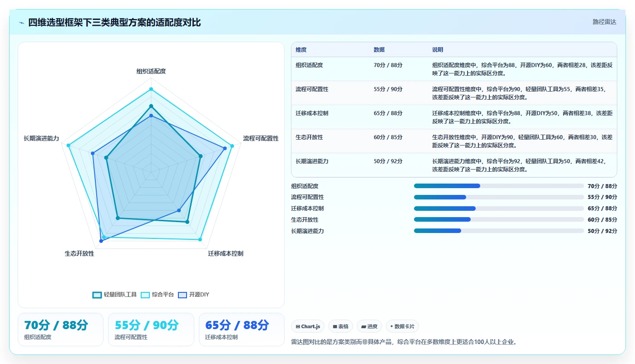
Task: Click the 组织适配度 radar axis label
Action: pos(151,71)
